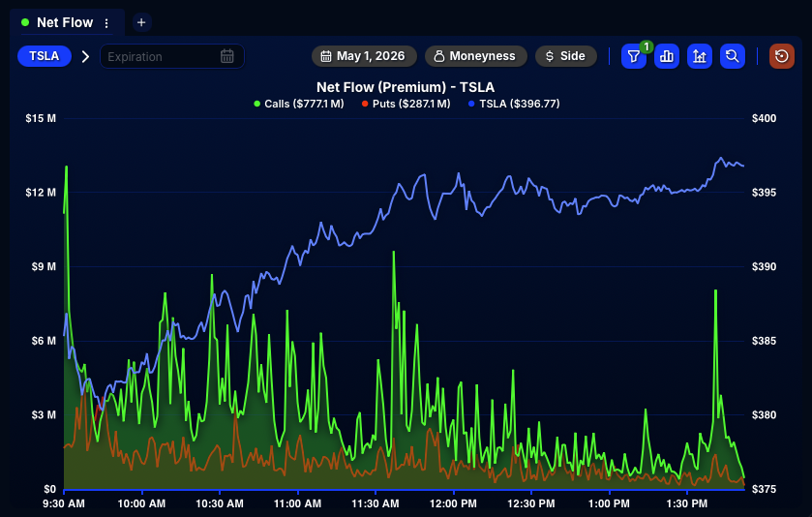Click the $6 M y-axis label
Image resolution: width=812 pixels, height=517 pixels.
[44, 341]
